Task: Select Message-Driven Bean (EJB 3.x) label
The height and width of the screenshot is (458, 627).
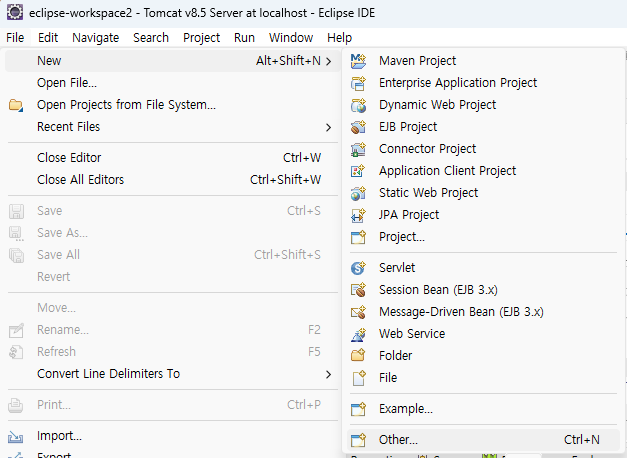Action: coord(461,312)
